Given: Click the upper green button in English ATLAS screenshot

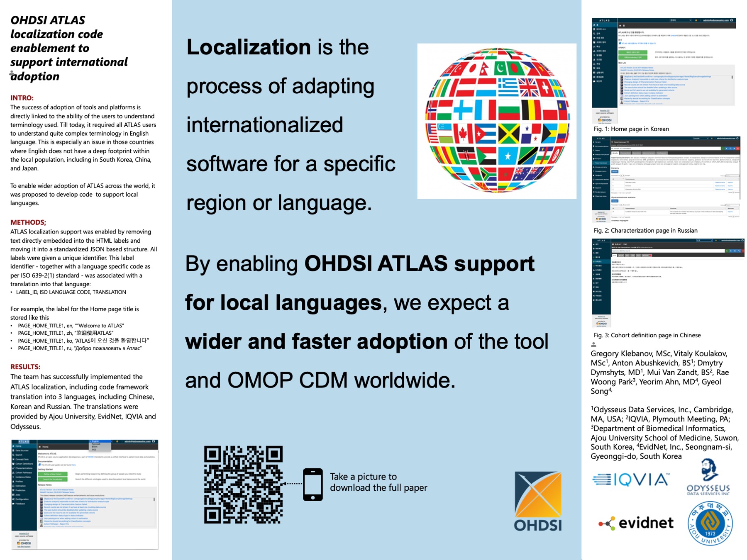Looking at the screenshot, I should 53,474.
